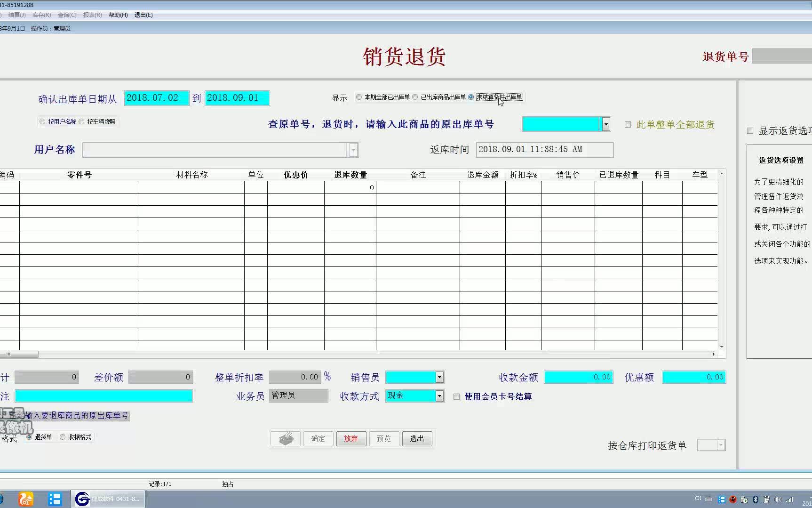Check 此单整单全部退货 checkbox
Image resolution: width=812 pixels, height=508 pixels.
628,125
